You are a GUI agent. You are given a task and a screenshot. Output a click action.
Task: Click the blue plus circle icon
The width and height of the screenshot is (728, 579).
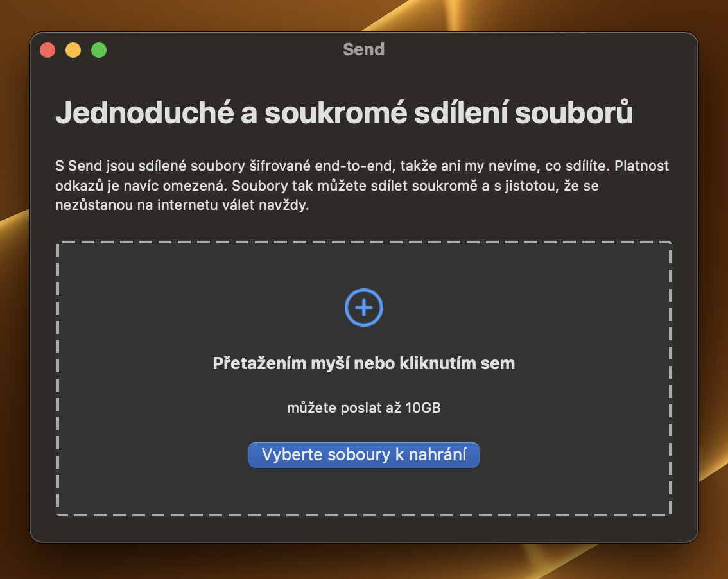click(x=363, y=307)
